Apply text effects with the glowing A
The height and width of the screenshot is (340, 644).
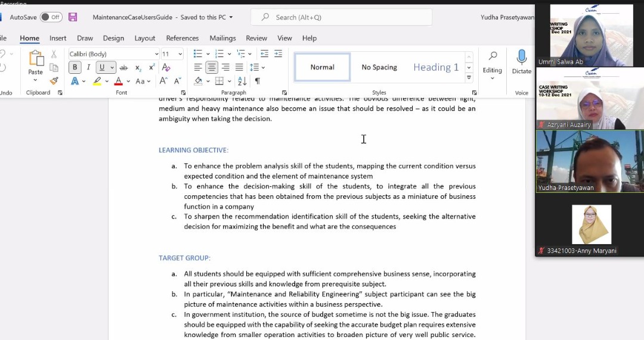point(75,81)
